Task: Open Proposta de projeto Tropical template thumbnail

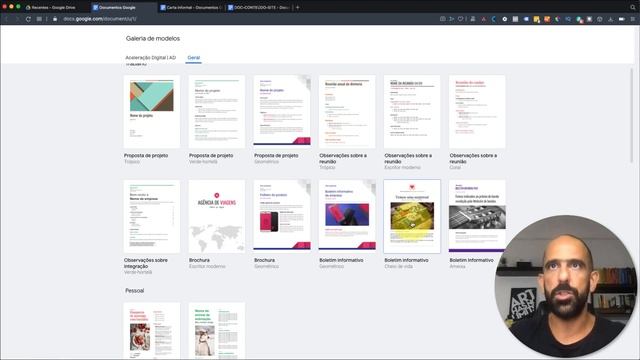Action: point(152,111)
